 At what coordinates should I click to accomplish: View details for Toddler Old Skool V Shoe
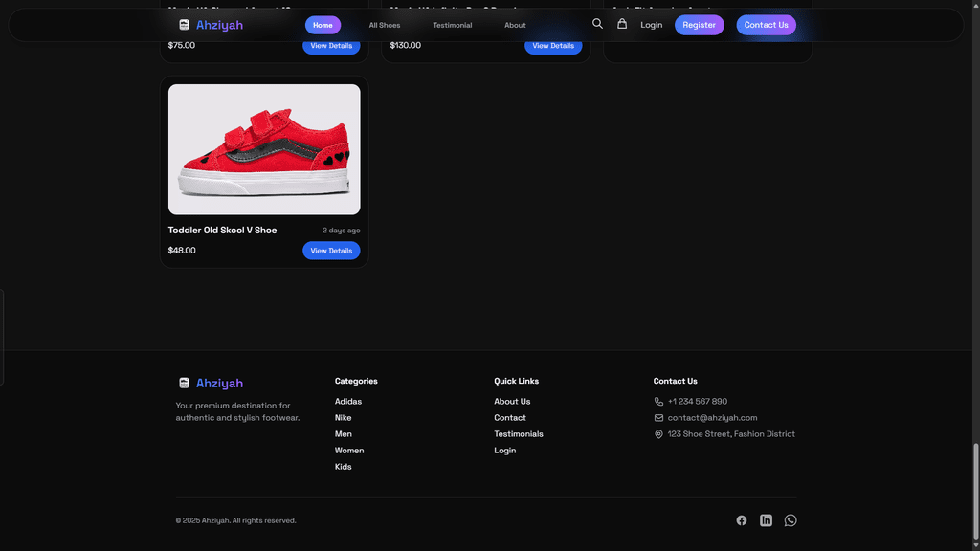[x=331, y=251]
